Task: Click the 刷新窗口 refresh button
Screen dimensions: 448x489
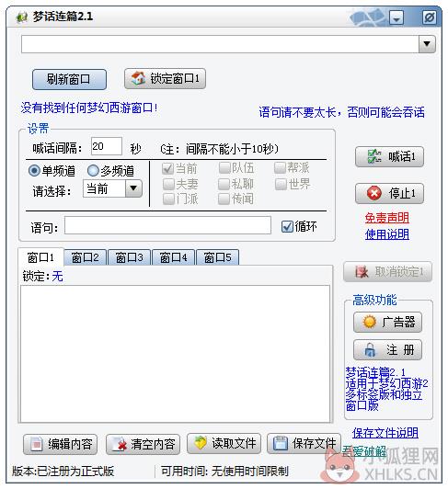Action: 69,80
